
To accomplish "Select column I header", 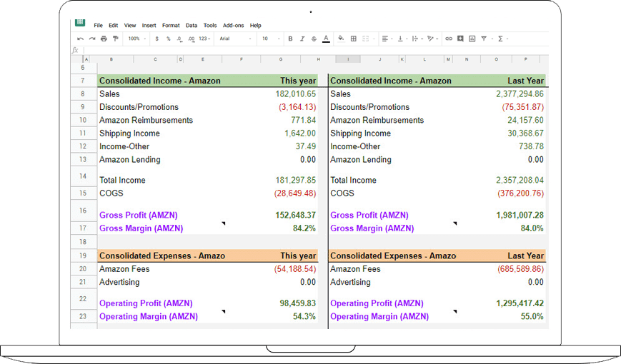I will pos(348,59).
